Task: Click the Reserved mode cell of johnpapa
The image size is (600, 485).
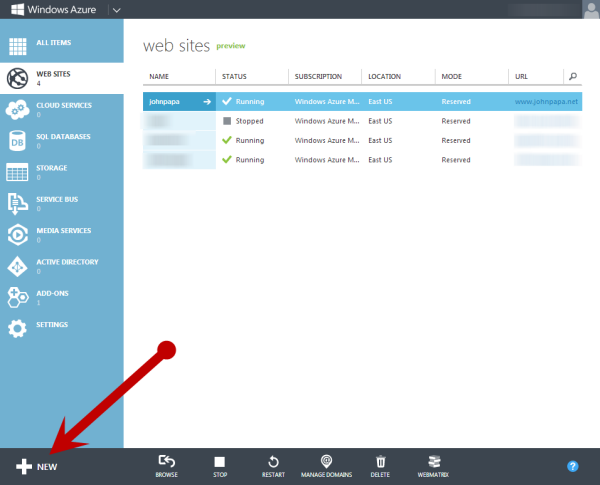Action: point(456,102)
